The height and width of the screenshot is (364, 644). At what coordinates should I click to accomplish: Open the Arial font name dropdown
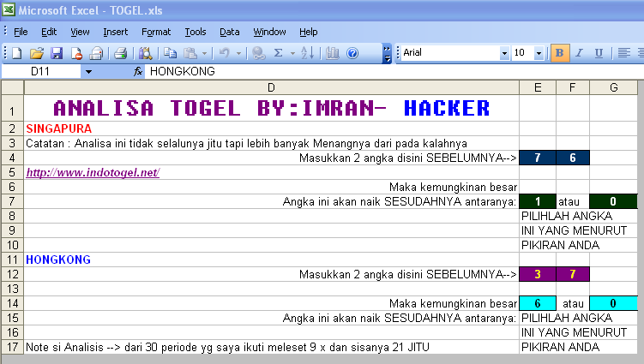pos(504,53)
